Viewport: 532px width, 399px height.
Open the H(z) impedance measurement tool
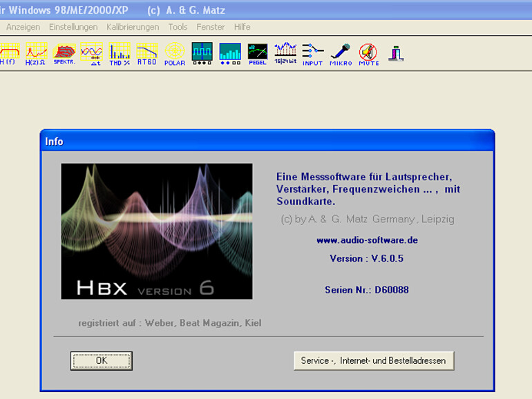click(36, 54)
